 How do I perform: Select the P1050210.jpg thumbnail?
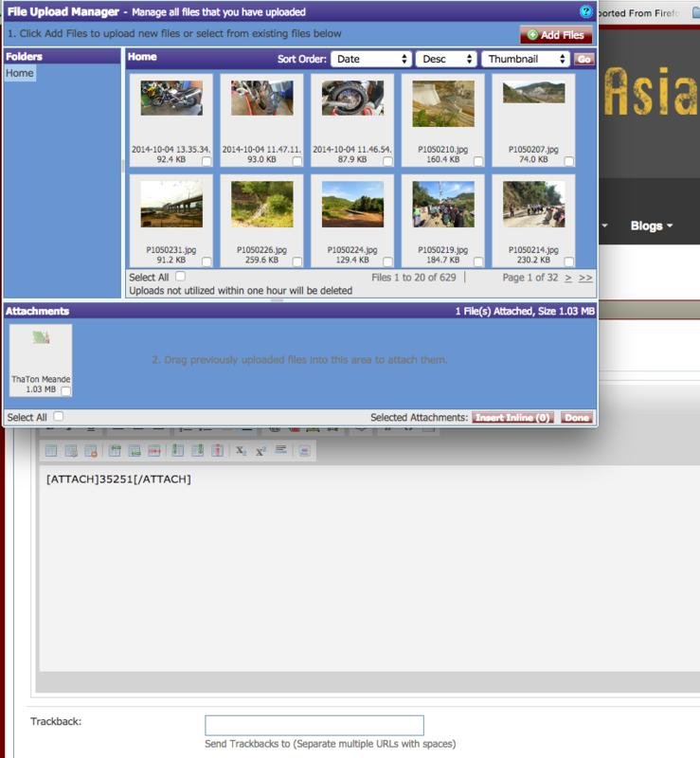point(443,104)
